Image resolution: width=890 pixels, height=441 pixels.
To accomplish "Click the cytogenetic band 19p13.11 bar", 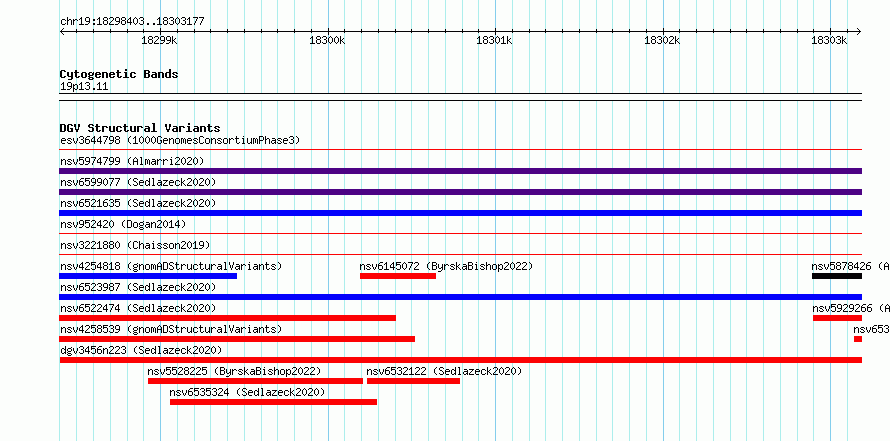I will click(460, 97).
